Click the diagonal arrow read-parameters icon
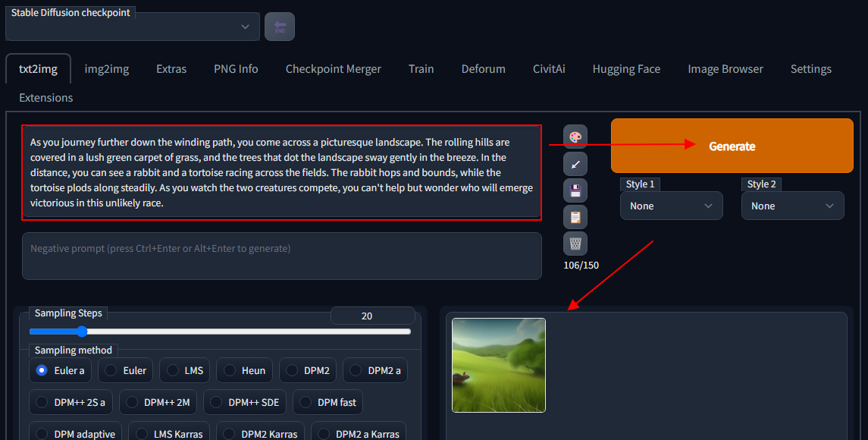 575,164
